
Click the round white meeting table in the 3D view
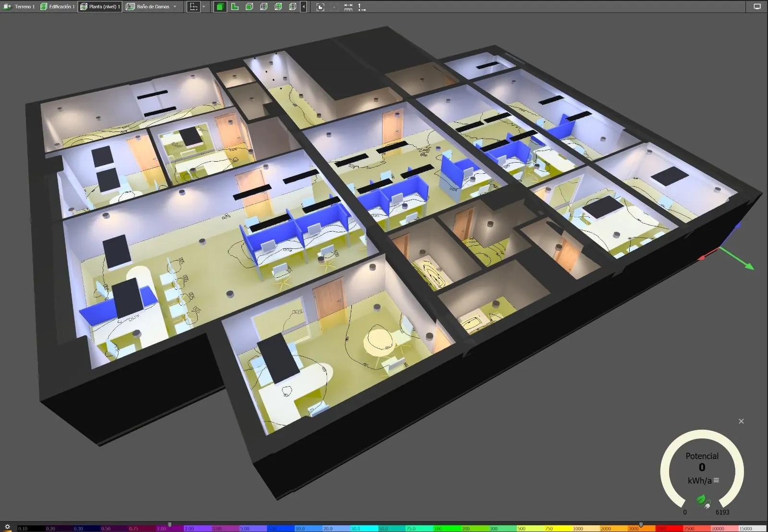[x=379, y=341]
